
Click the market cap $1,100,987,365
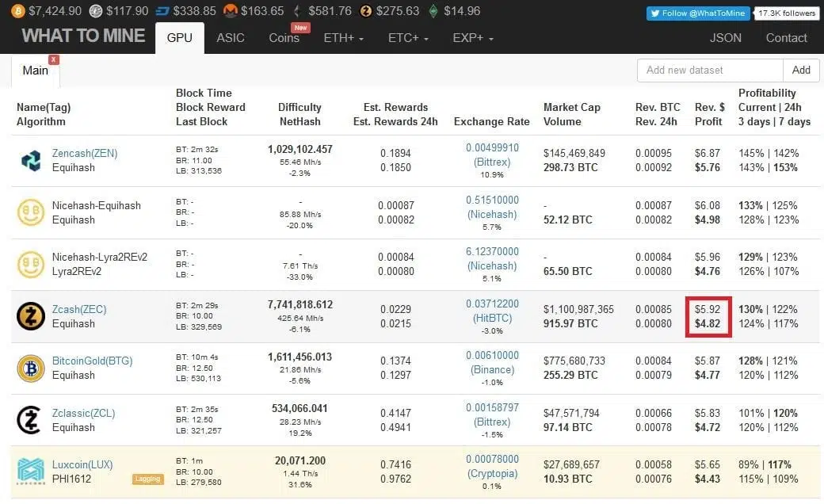coord(578,309)
